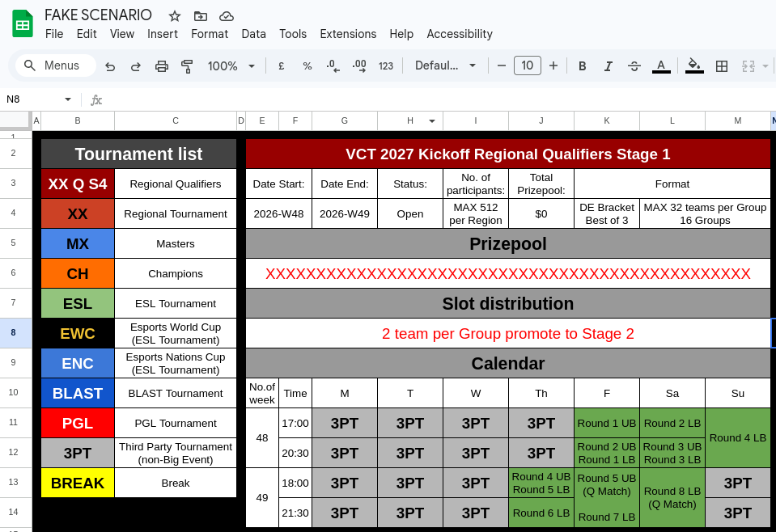Open the font family Default dropdown
This screenshot has width=776, height=532.
[x=445, y=65]
